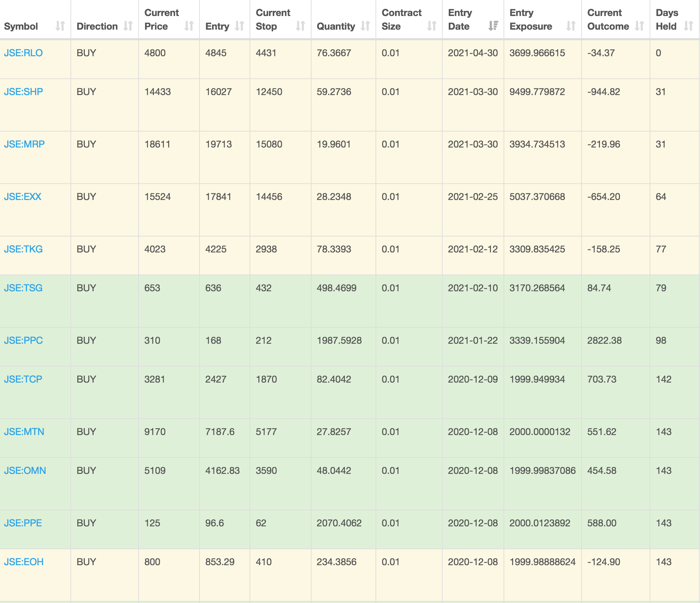Open JSE:TCP symbol page
This screenshot has width=700, height=603.
tap(23, 379)
